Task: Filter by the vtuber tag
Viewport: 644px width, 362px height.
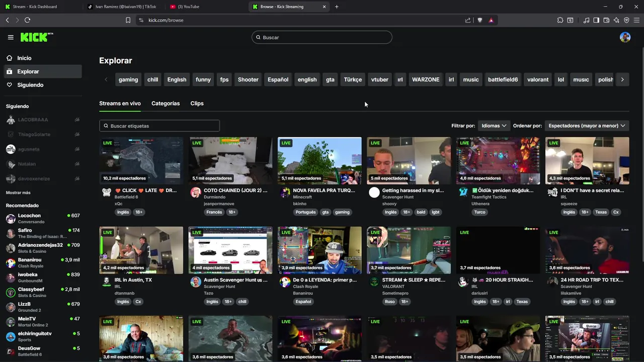Action: (x=379, y=79)
